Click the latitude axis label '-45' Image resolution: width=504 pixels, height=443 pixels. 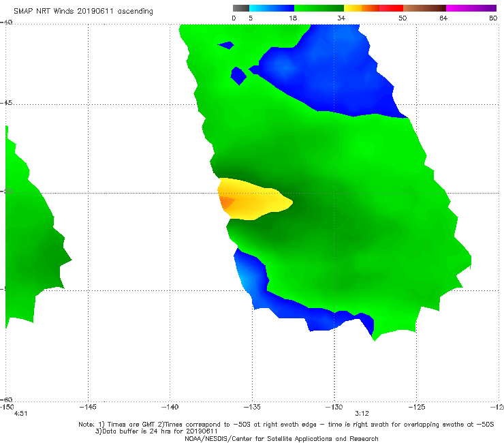pos(6,103)
